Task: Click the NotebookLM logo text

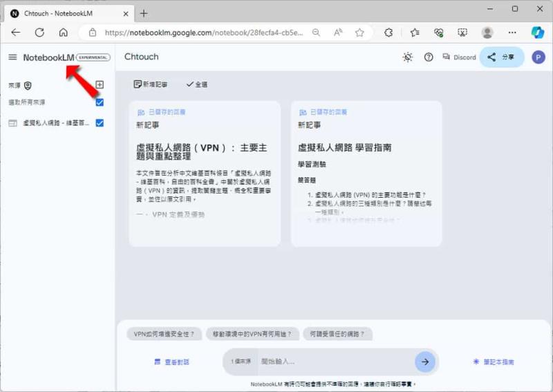Action: tap(48, 57)
